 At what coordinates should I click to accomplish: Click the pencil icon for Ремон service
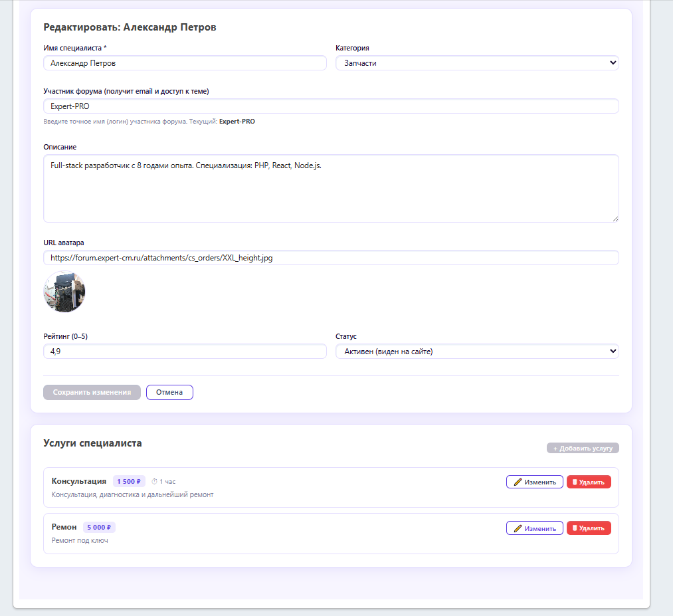click(517, 528)
